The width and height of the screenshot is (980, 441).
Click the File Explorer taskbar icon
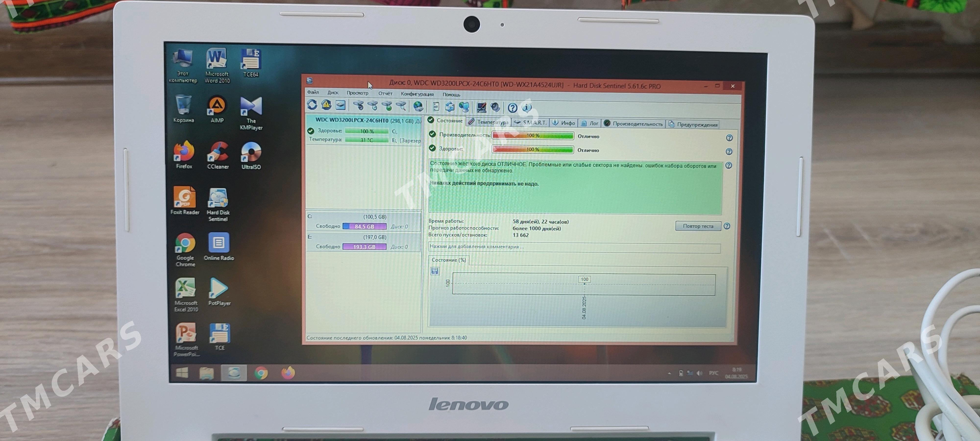tap(207, 373)
